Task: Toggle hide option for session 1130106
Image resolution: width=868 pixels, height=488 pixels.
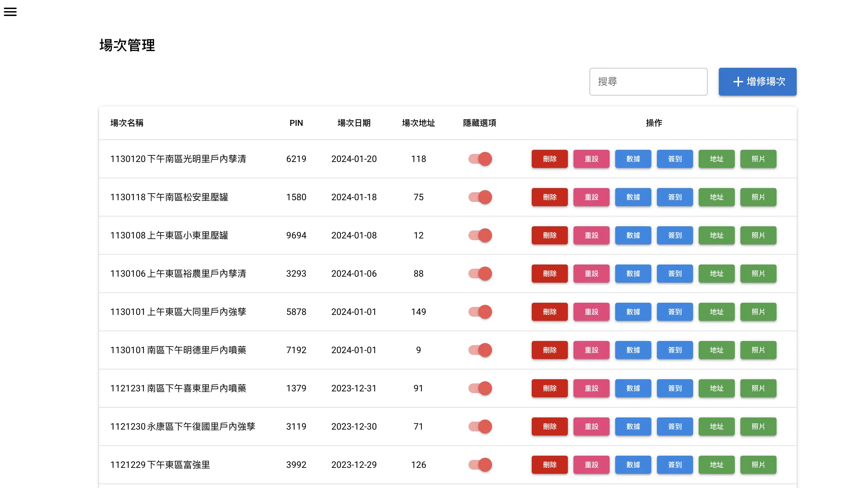Action: [x=480, y=274]
